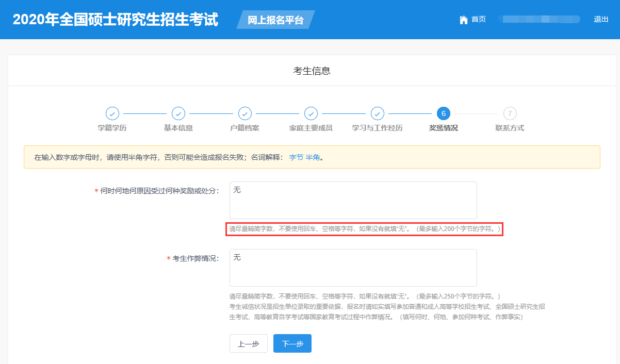Viewport: 620px width, 364px height.
Task: Focus the 考生作弊情况 text area
Action: 353,268
